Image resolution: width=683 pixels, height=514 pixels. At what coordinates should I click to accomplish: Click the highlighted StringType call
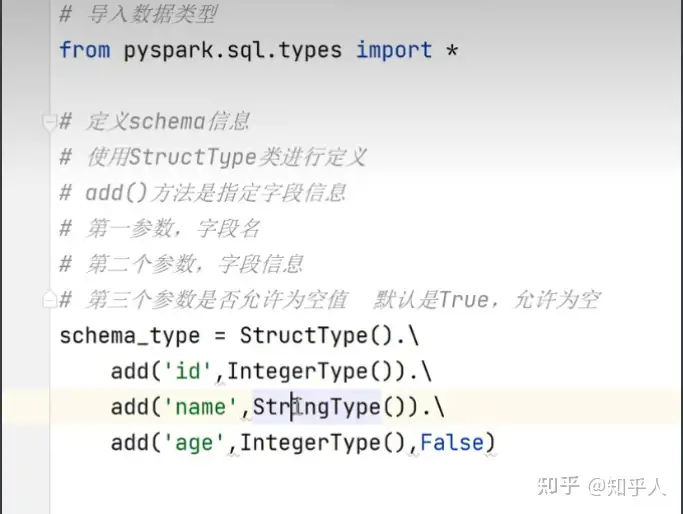click(317, 407)
